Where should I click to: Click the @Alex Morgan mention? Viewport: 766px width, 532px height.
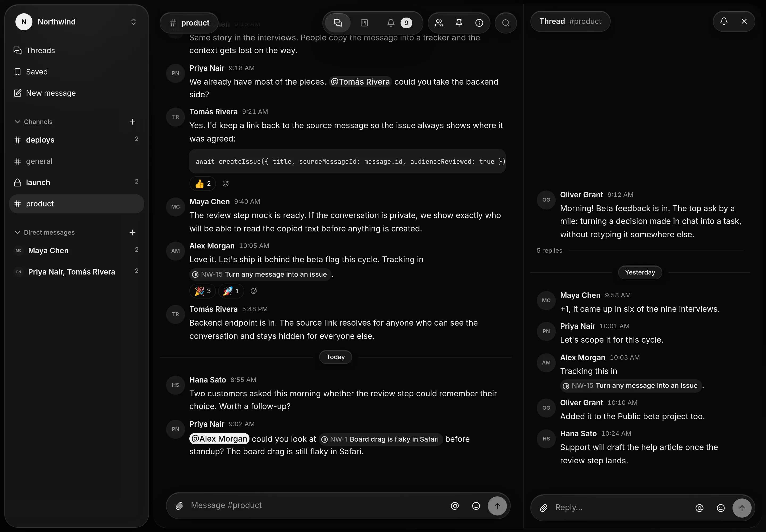click(219, 439)
